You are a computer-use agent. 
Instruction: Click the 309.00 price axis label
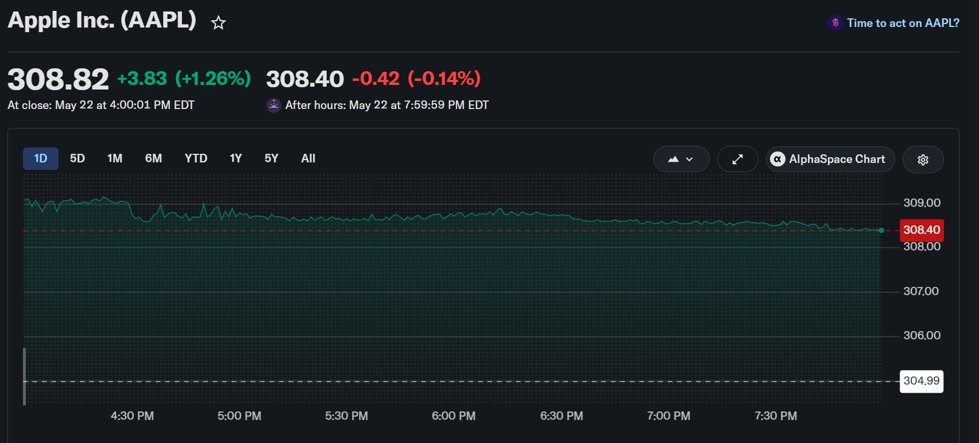(922, 203)
